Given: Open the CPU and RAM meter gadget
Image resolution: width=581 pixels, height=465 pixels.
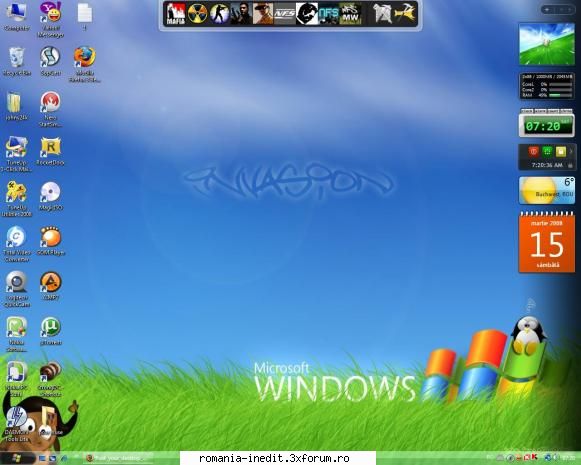Looking at the screenshot, I should pyautogui.click(x=547, y=86).
